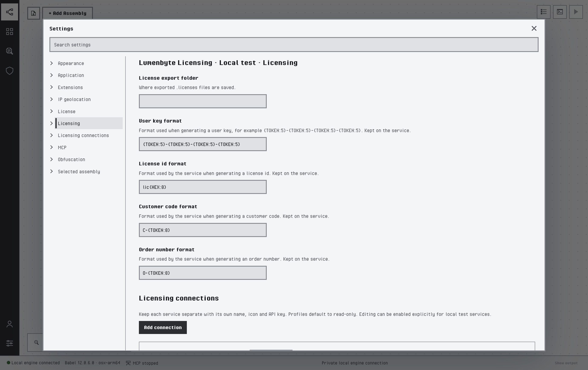Open the MCP settings category
The image size is (588, 370).
coord(62,147)
